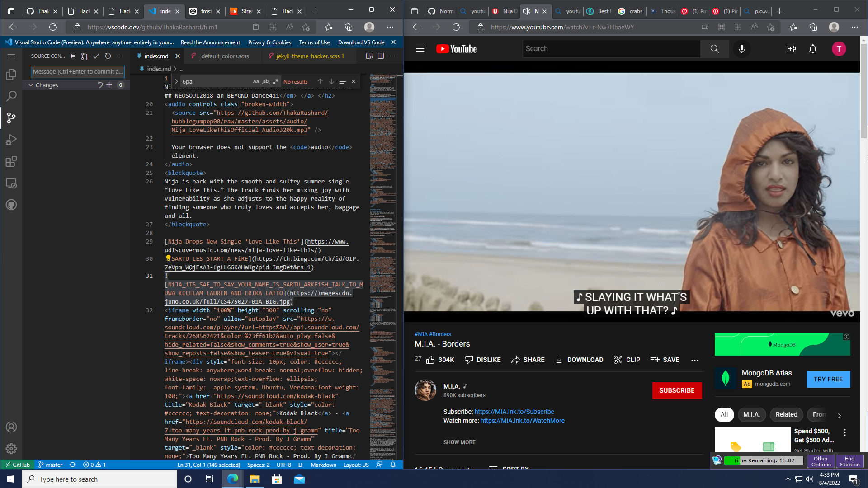Open the Search view in VS Code
The height and width of the screenshot is (488, 868).
click(11, 96)
